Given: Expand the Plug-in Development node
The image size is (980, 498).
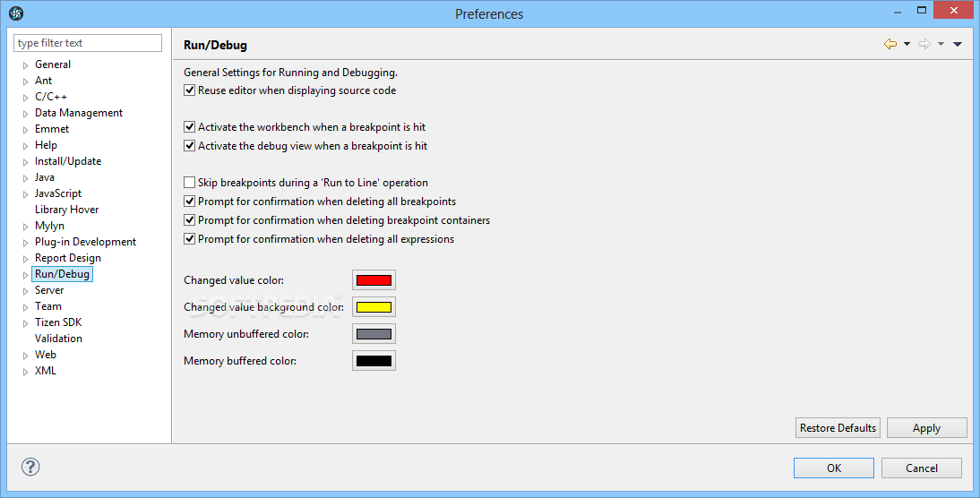Looking at the screenshot, I should [26, 243].
